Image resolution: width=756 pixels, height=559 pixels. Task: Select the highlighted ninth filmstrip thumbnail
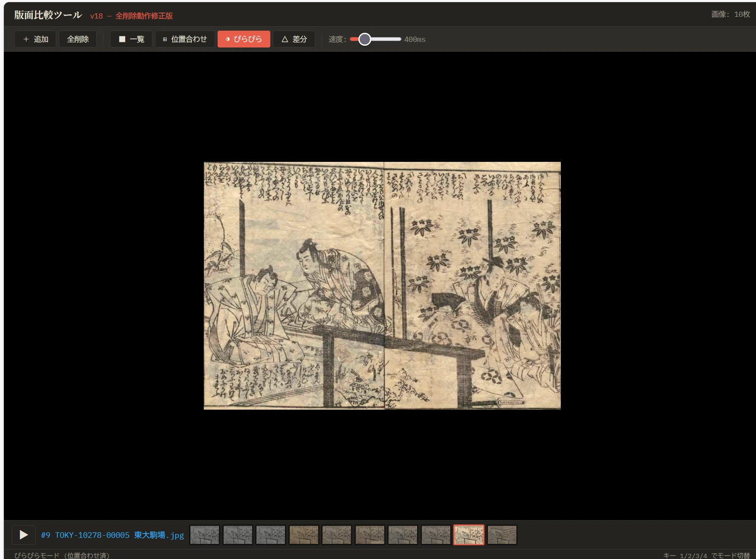coord(469,535)
